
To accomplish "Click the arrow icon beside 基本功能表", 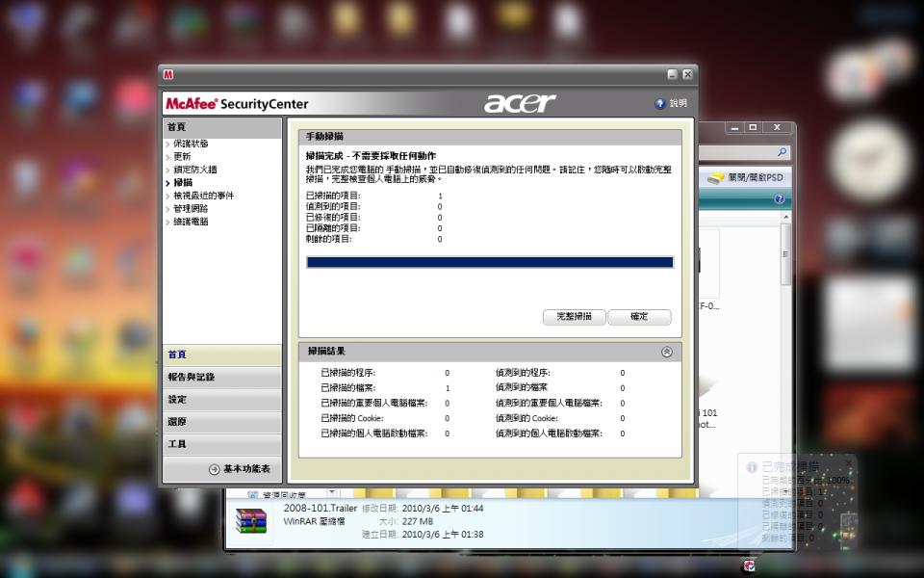I will pos(214,469).
